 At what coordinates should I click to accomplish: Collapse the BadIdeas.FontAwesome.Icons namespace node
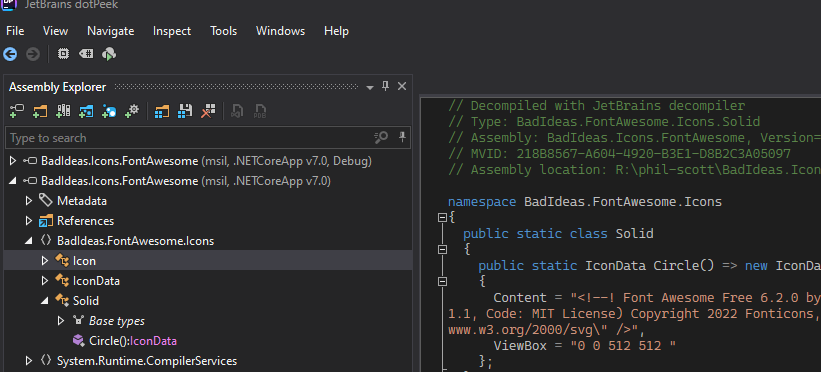click(29, 241)
